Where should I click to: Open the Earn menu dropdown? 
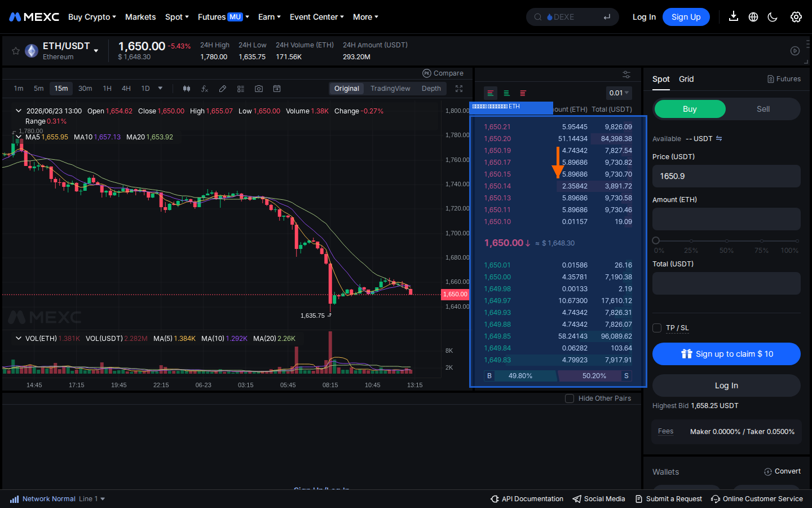click(269, 17)
